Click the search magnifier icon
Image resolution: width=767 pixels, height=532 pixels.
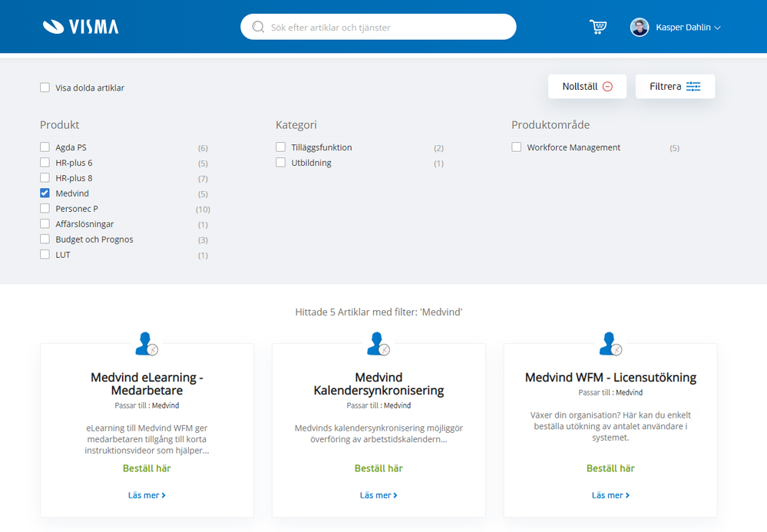(x=258, y=27)
